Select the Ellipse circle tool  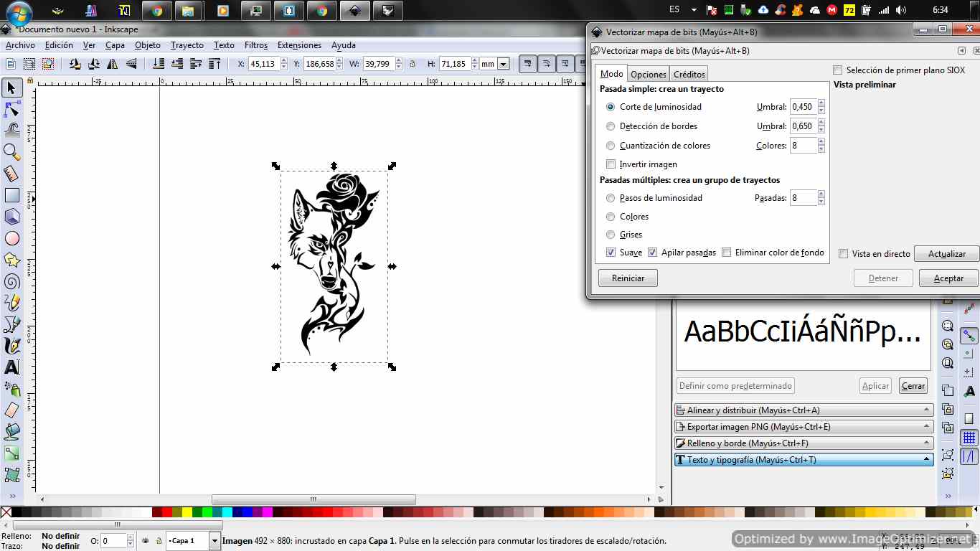pos(12,238)
